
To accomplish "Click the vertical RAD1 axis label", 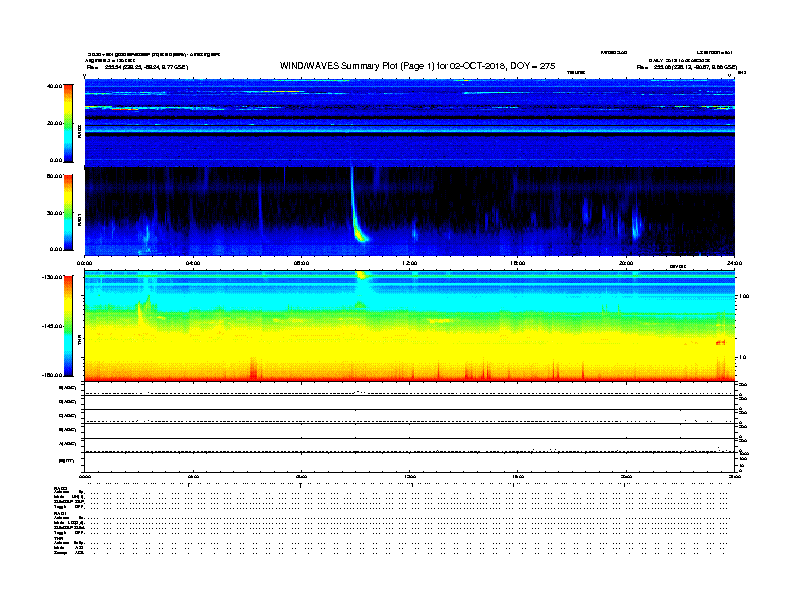I will [79, 219].
